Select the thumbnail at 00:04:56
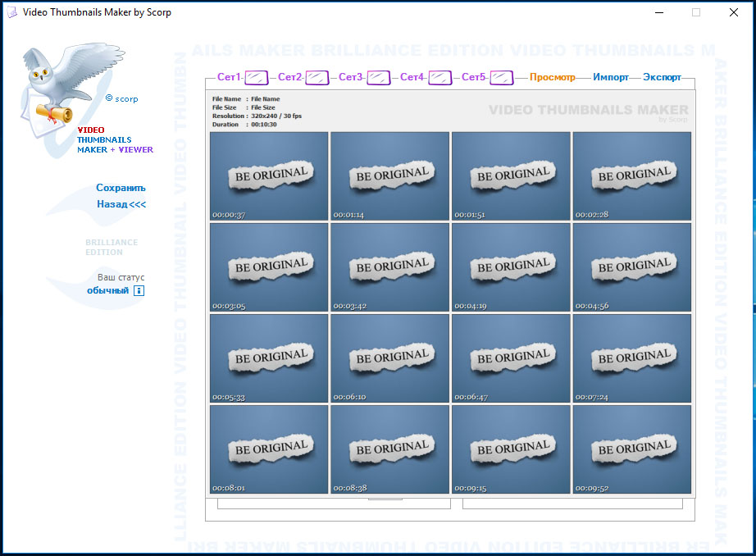The height and width of the screenshot is (556, 756). (632, 267)
